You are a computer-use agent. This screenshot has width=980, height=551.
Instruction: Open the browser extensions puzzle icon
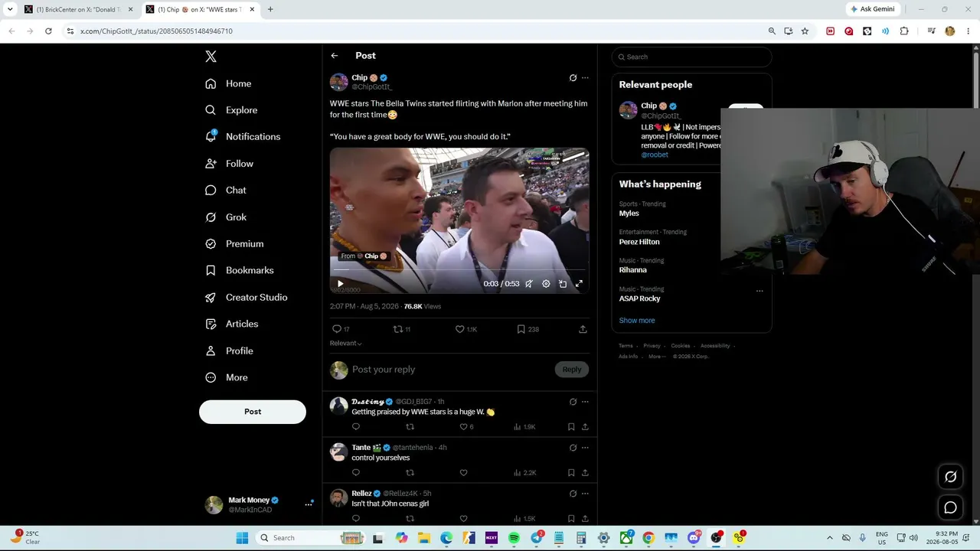[904, 31]
